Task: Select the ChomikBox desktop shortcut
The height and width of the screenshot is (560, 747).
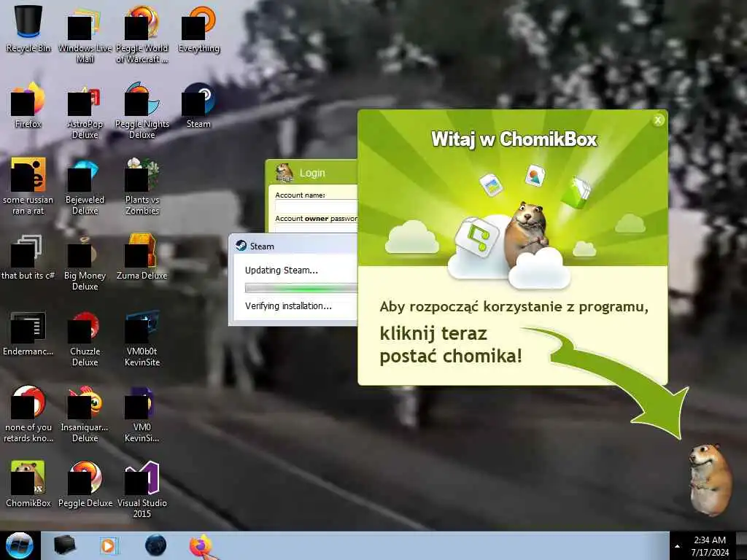Action: click(28, 484)
